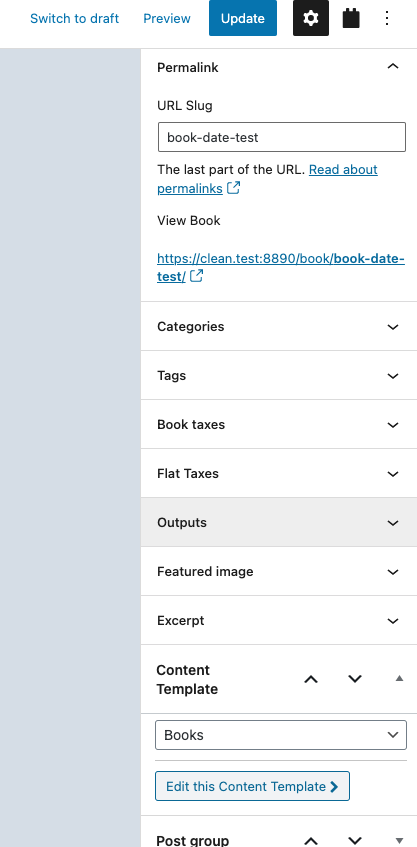Collapse the Permalink panel
This screenshot has width=417, height=847.
tap(279, 68)
